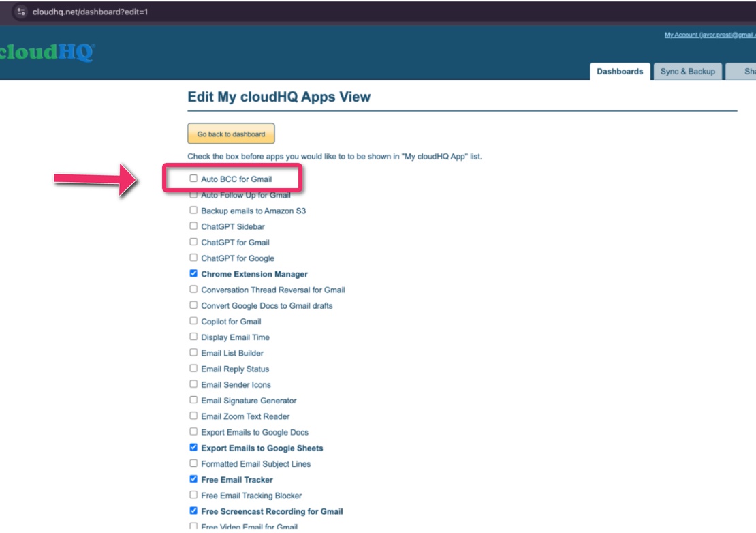
Task: Click the site info icon in address bar
Action: point(20,12)
